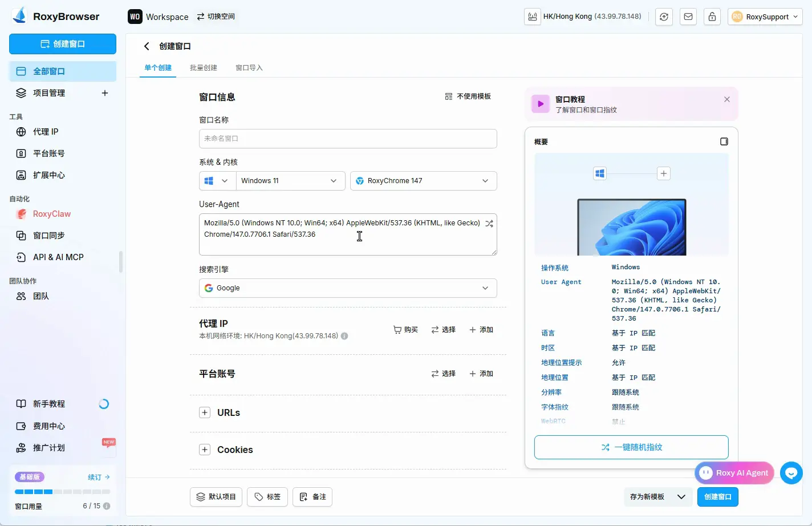This screenshot has height=526, width=812.
Task: Click 选择 in the 平台账号 section
Action: (444, 374)
